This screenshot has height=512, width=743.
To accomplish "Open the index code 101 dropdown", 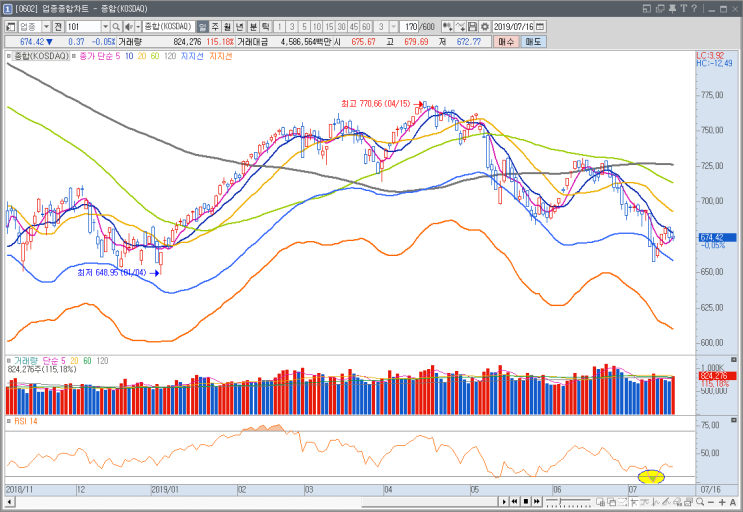I will pos(106,27).
